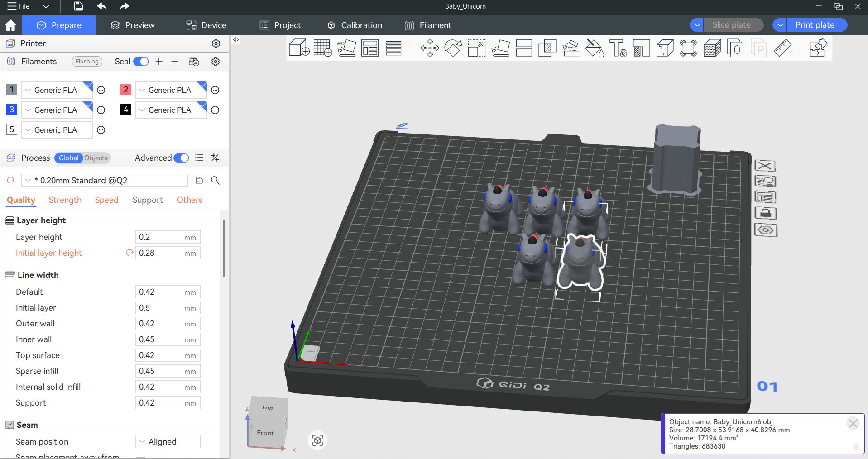Select the Scale tool on the toolbar

[476, 48]
